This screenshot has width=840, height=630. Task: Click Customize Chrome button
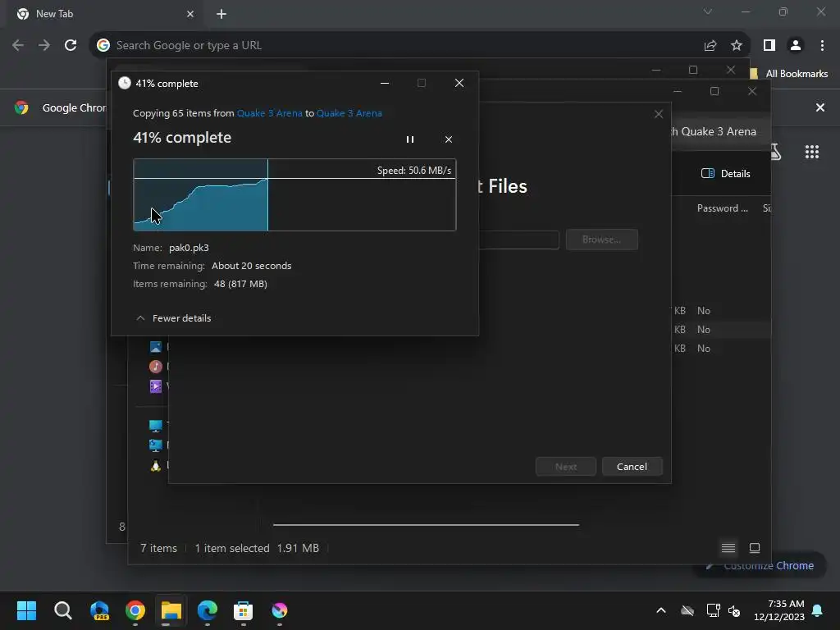pyautogui.click(x=760, y=566)
